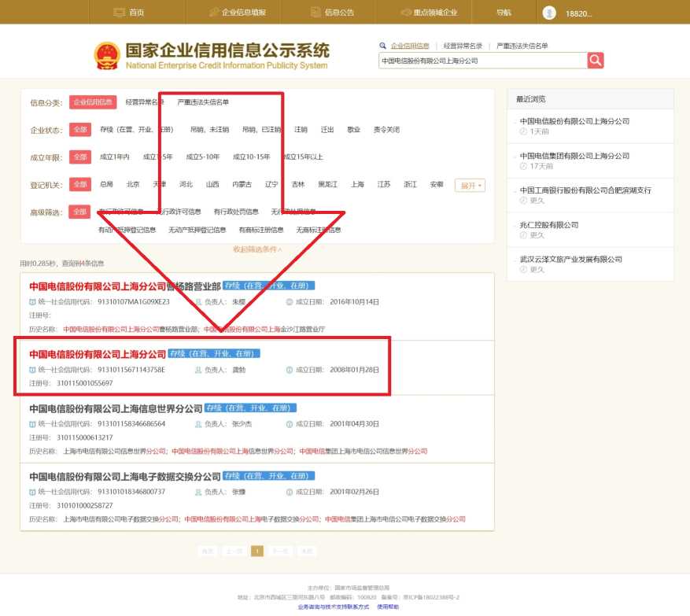Filter by 成立5-10年
This screenshot has width=690, height=616.
[202, 157]
